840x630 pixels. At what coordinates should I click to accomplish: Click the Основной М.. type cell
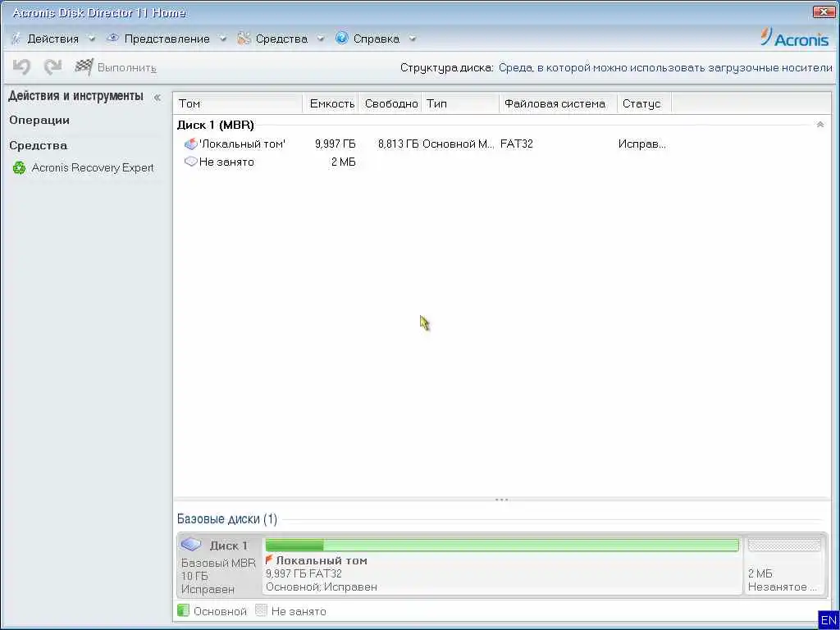point(458,144)
